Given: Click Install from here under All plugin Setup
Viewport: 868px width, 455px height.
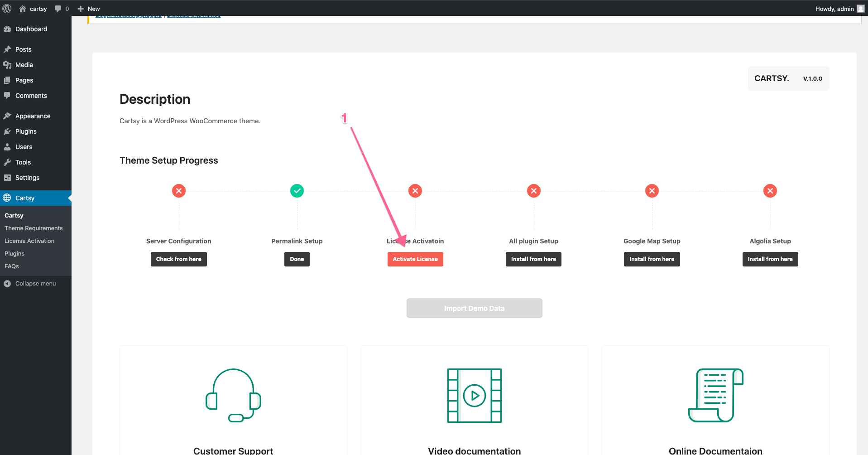Looking at the screenshot, I should pos(533,259).
